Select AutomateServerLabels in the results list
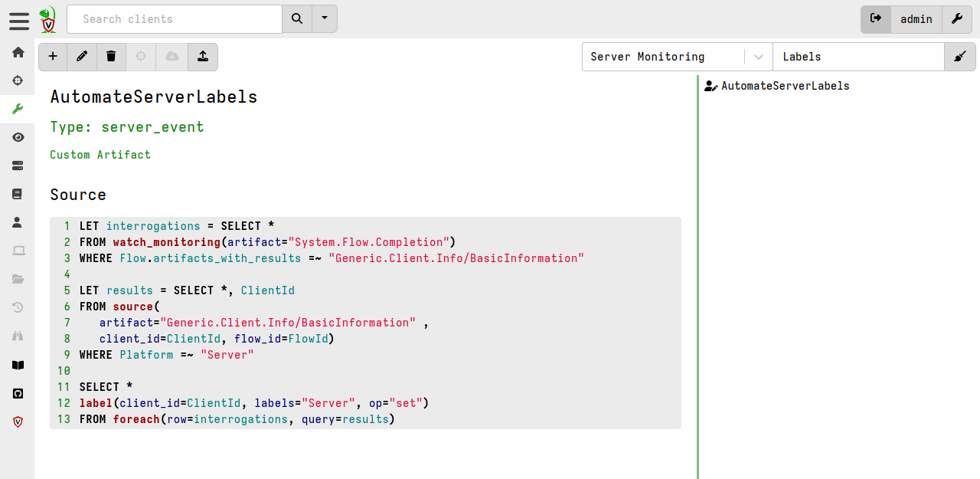Screen dimensions: 980x479 [785, 86]
